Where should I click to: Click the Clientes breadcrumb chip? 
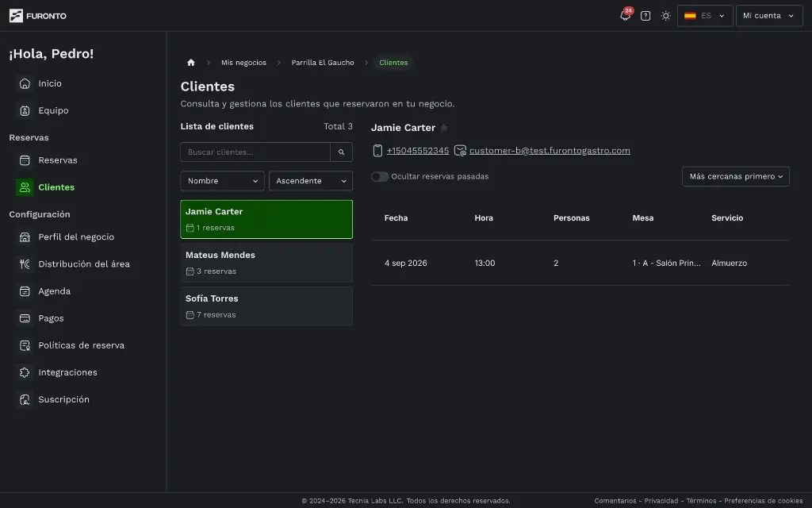pyautogui.click(x=393, y=63)
